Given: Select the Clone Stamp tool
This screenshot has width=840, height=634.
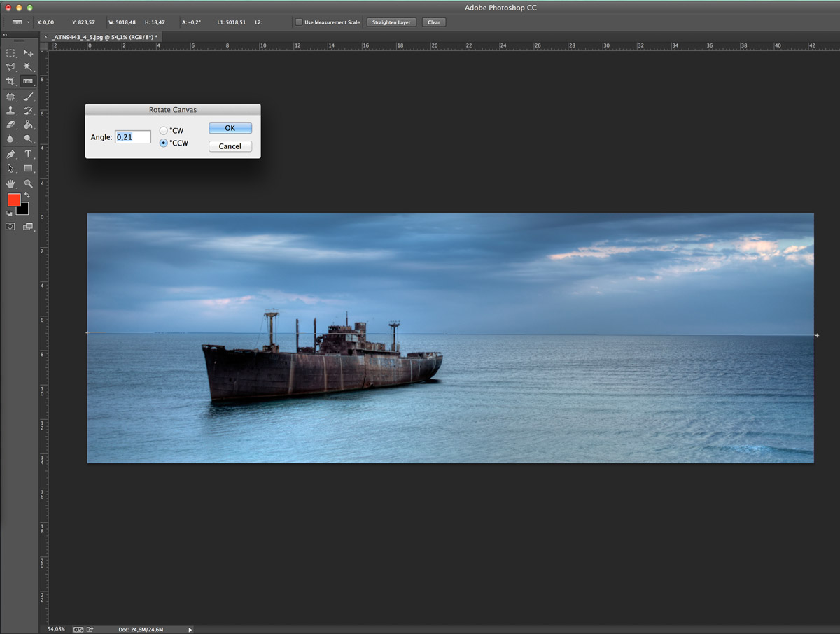Looking at the screenshot, I should (x=10, y=111).
